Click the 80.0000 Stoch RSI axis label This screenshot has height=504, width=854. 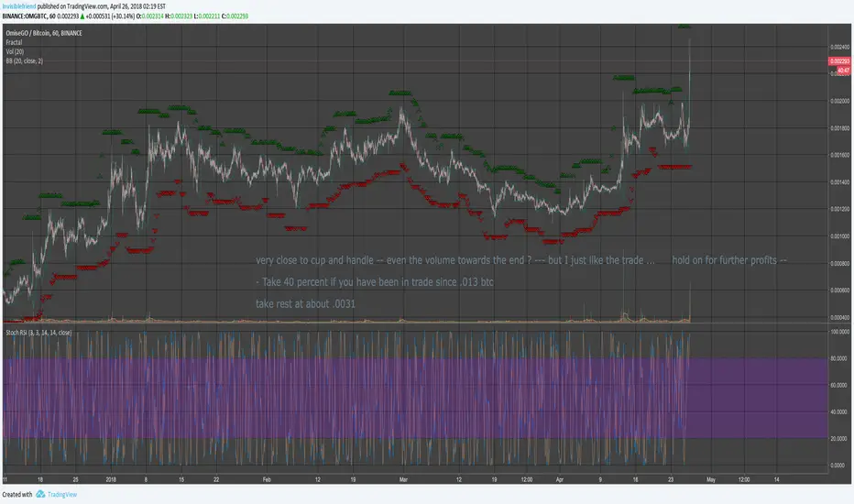coord(840,358)
